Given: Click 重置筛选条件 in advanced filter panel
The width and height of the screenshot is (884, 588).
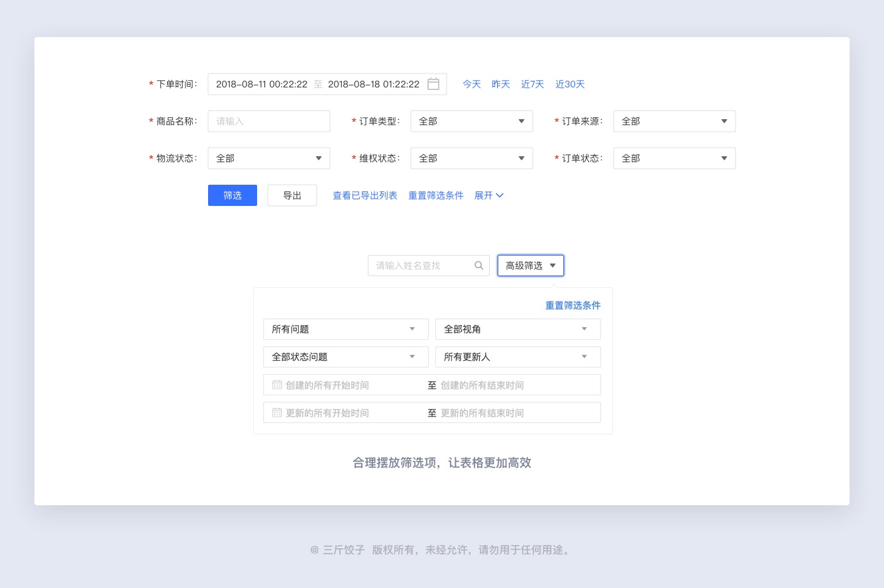Looking at the screenshot, I should coord(573,305).
